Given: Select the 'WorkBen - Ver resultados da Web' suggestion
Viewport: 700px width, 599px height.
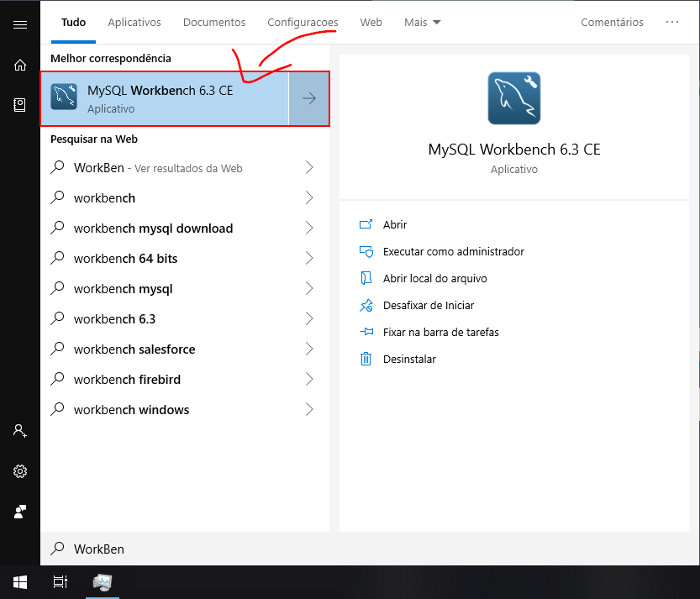Looking at the screenshot, I should tap(185, 168).
